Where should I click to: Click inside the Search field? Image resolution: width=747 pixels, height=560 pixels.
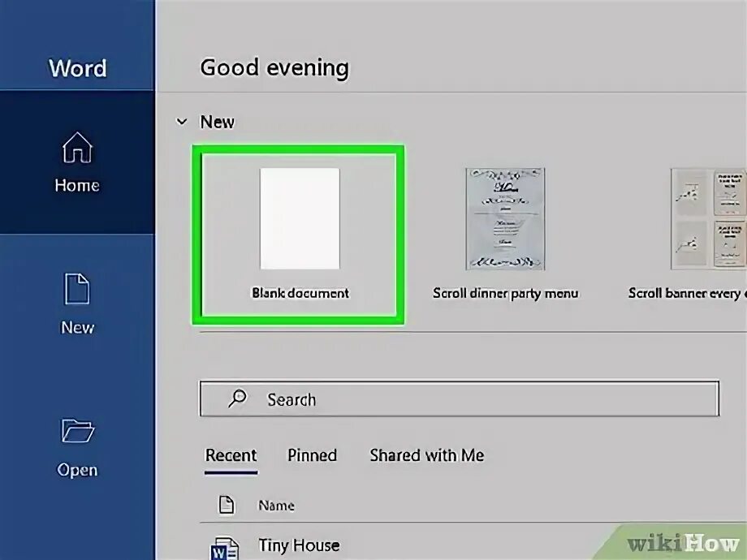460,398
